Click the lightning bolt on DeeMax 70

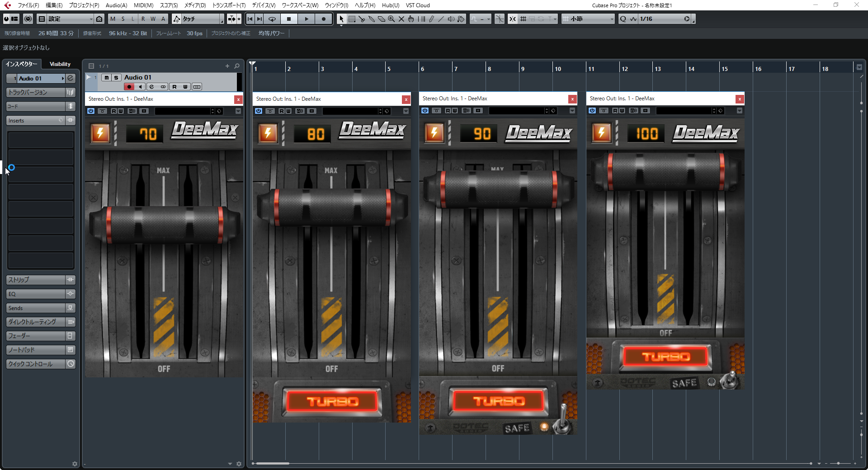click(100, 133)
